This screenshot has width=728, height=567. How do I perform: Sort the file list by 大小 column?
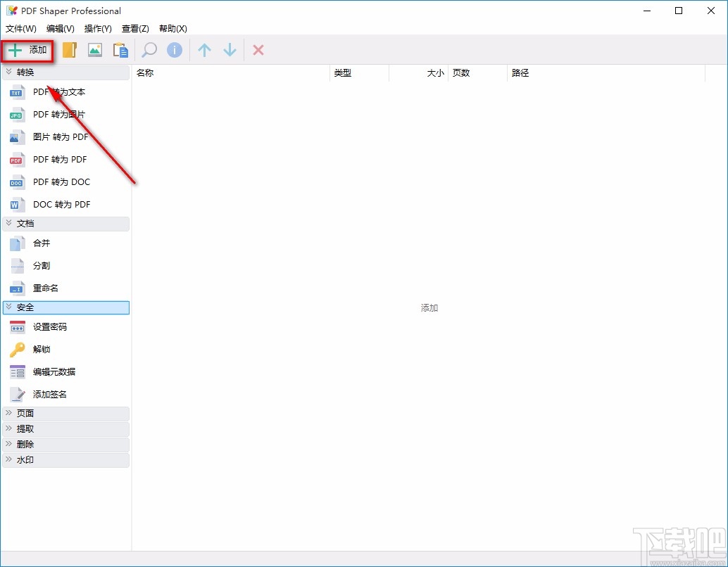(418, 73)
